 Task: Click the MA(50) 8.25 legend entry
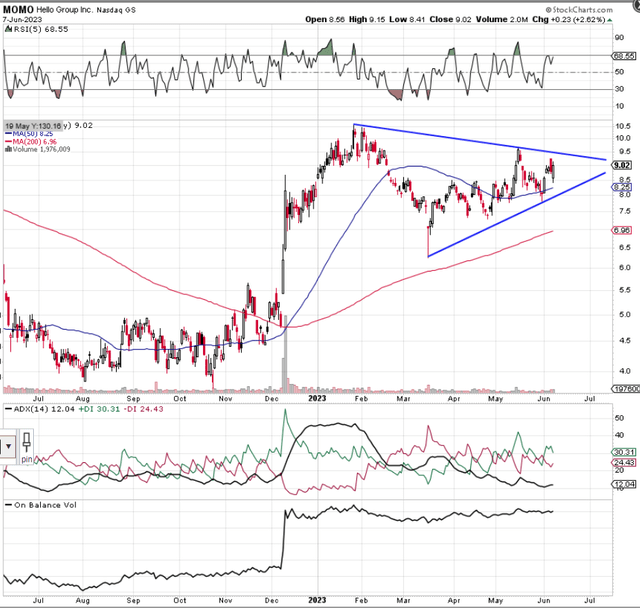(x=29, y=134)
